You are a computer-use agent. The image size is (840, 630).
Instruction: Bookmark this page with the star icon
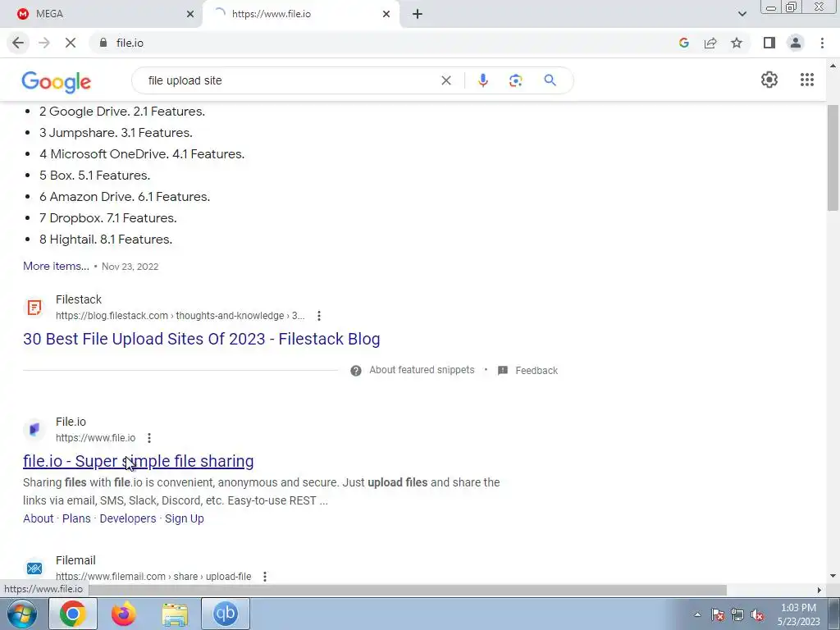click(737, 43)
